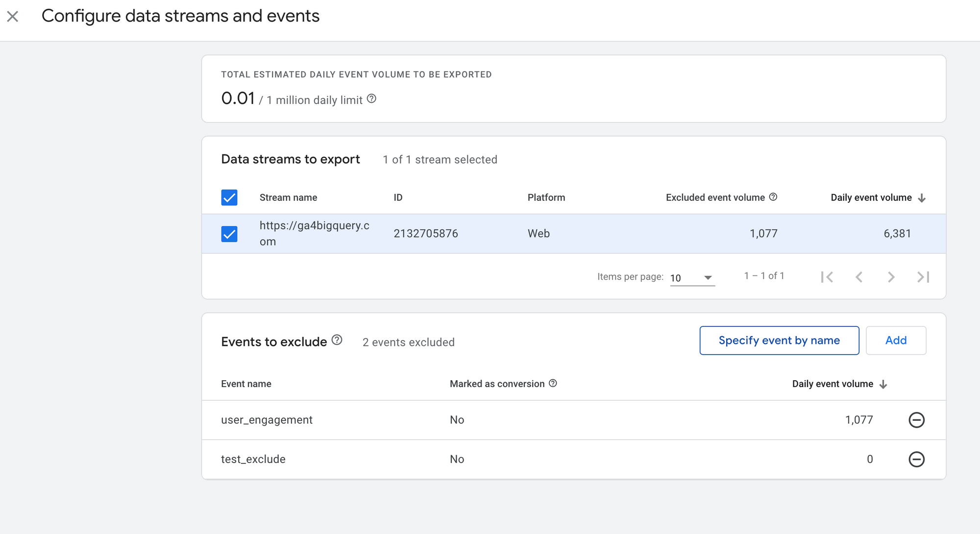This screenshot has height=534, width=980.
Task: Open help for Marked as conversion
Action: [553, 383]
